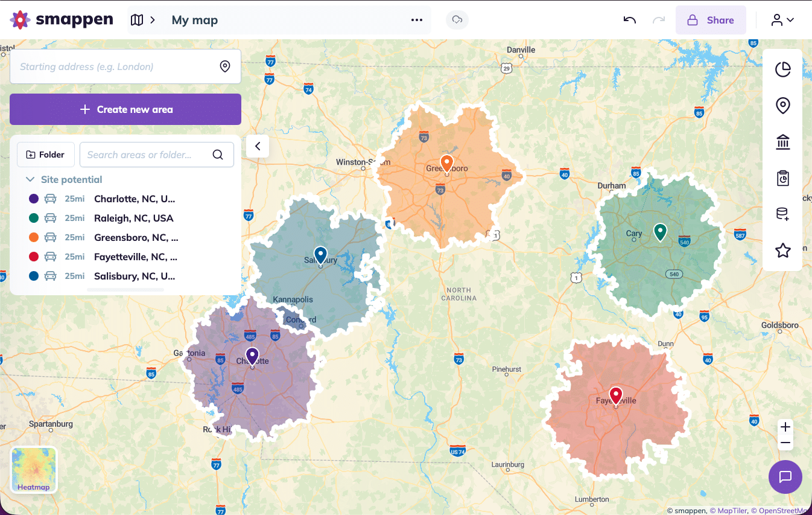
Task: Select the Raleigh, NC, USA area
Action: 133,217
